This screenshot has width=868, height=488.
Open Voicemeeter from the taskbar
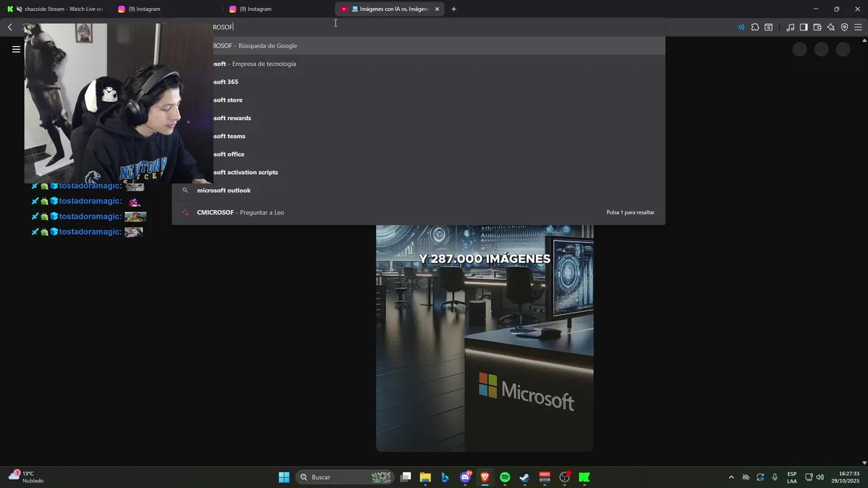(x=544, y=477)
